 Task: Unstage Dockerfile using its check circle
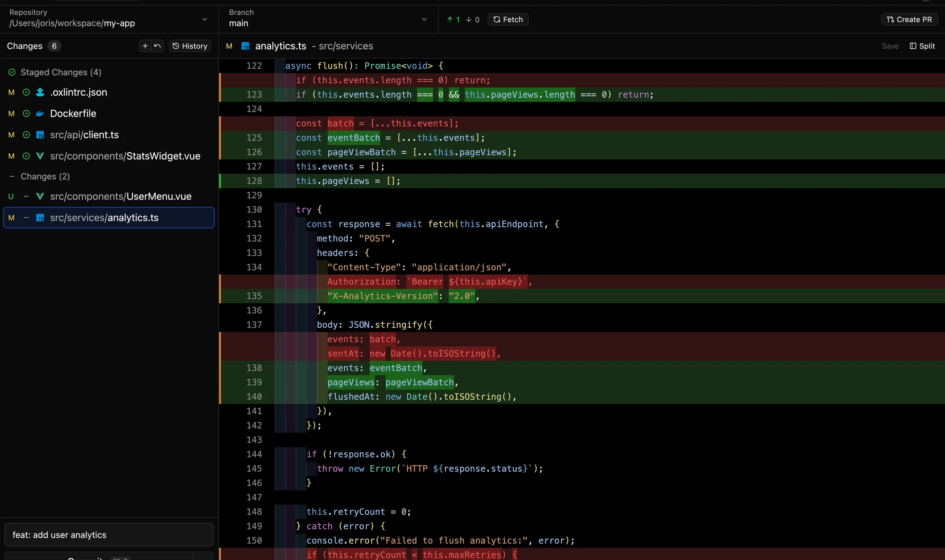26,114
